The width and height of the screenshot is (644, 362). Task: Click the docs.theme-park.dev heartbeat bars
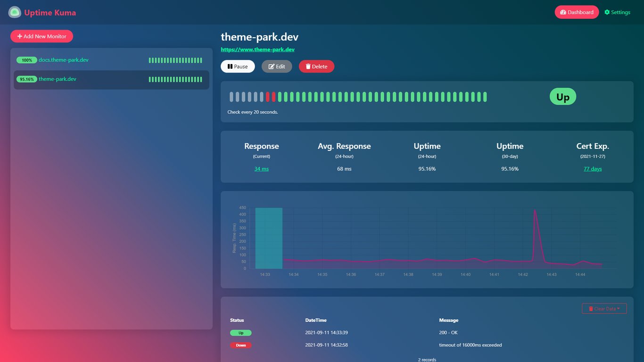pyautogui.click(x=175, y=60)
